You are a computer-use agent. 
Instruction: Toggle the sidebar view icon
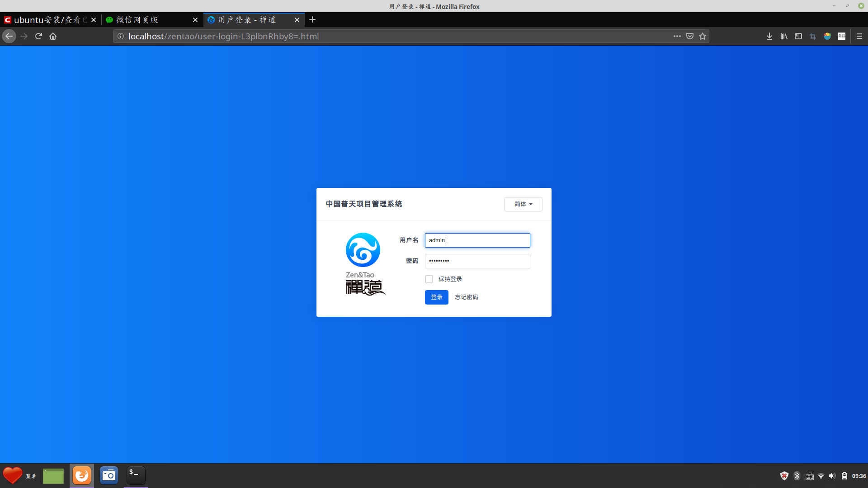(x=798, y=36)
